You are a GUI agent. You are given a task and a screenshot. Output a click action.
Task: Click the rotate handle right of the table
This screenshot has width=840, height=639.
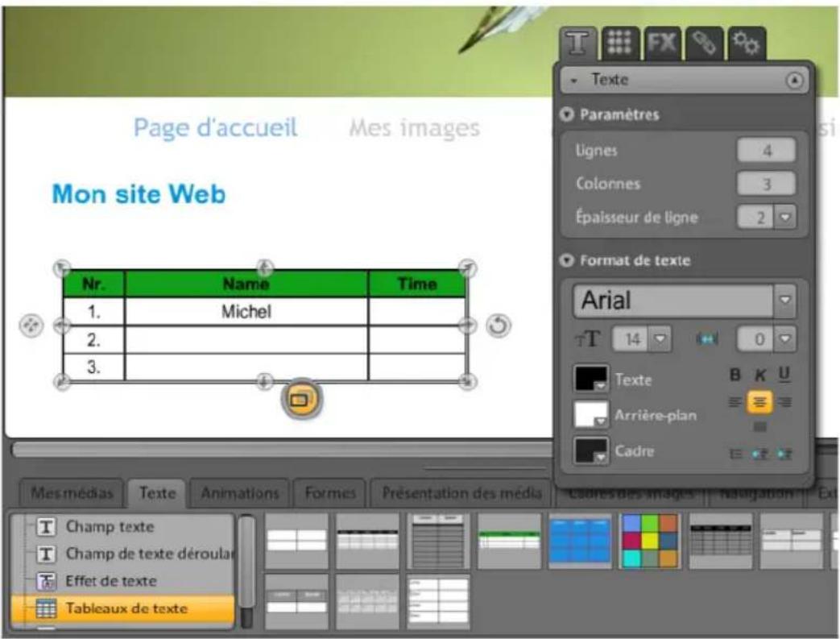point(499,325)
